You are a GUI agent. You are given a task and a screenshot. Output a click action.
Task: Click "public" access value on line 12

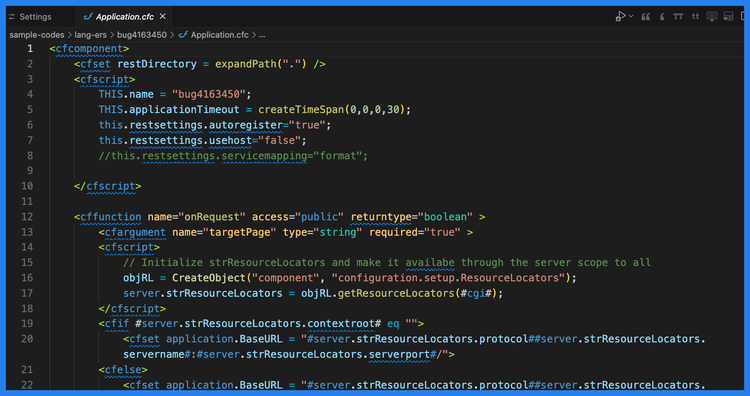320,217
